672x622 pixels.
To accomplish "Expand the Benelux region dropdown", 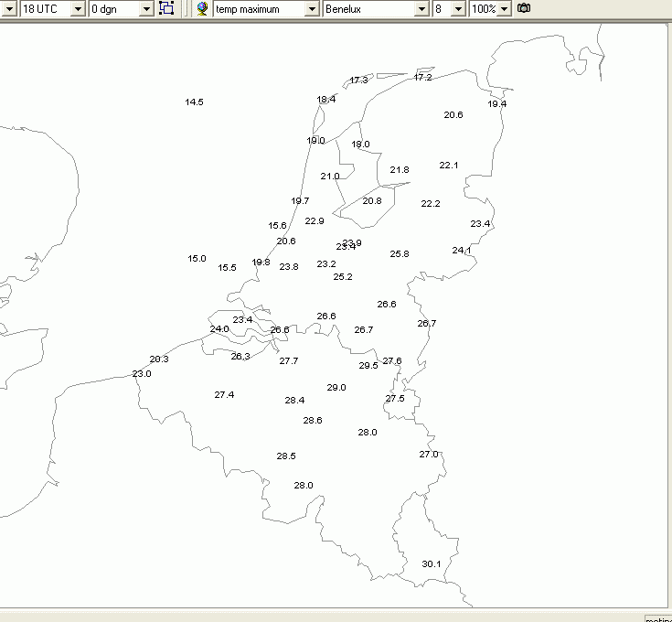I will pyautogui.click(x=421, y=8).
